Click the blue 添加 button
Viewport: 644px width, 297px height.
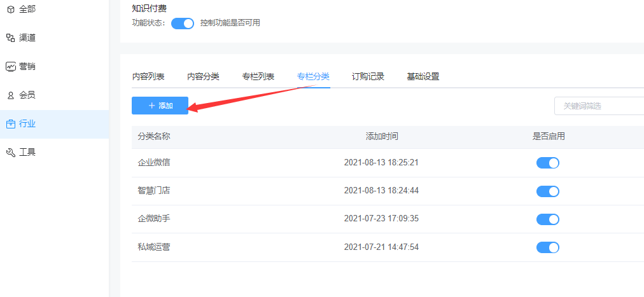[x=160, y=106]
